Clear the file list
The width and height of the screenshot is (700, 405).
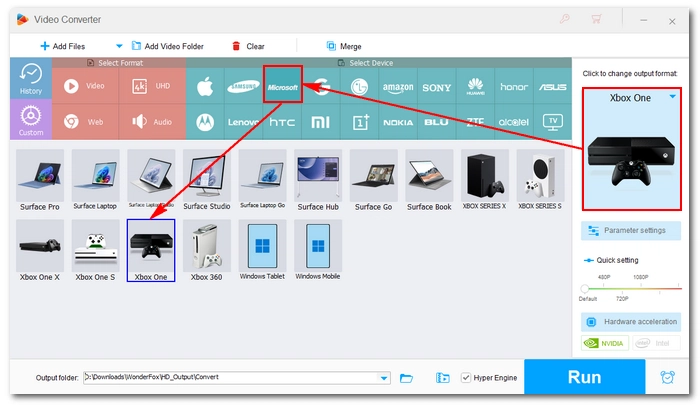248,46
